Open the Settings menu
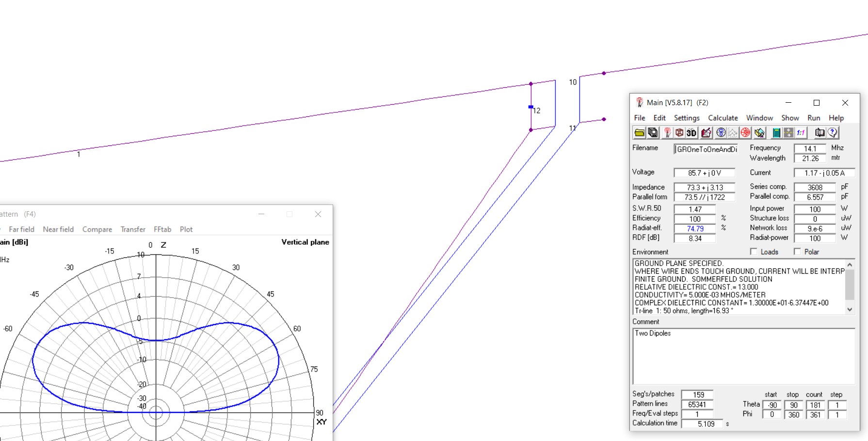Image resolution: width=868 pixels, height=441 pixels. tap(686, 118)
